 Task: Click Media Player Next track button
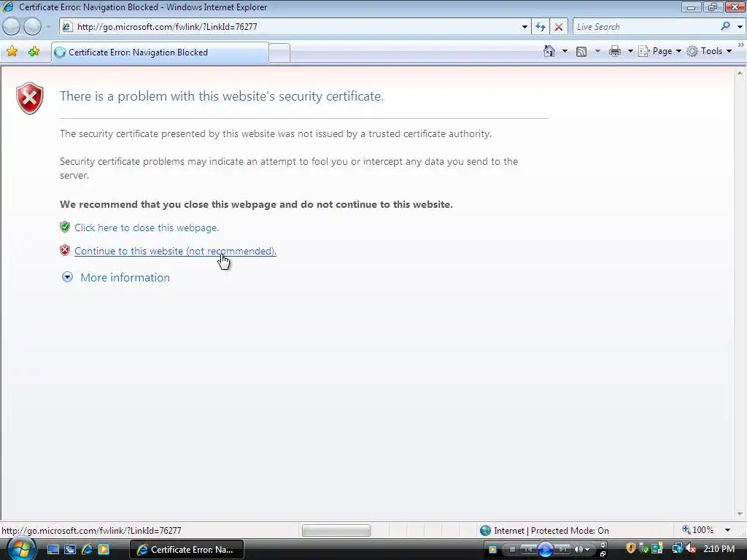point(562,550)
